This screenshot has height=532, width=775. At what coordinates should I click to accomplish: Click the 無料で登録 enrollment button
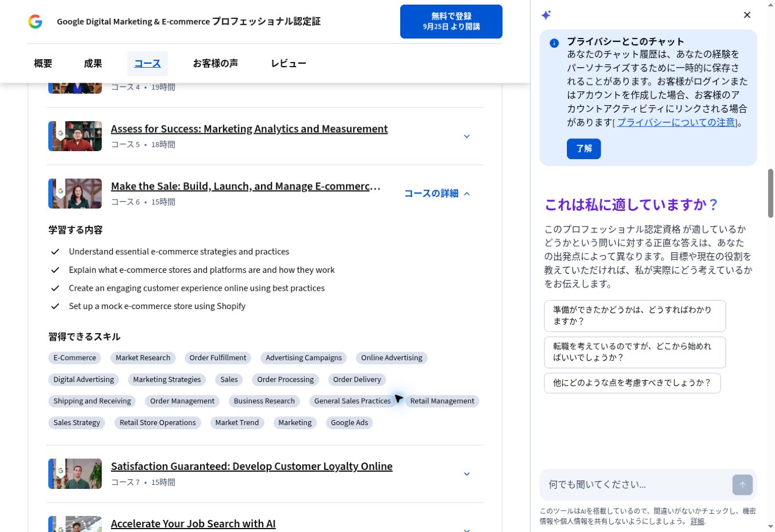point(451,21)
